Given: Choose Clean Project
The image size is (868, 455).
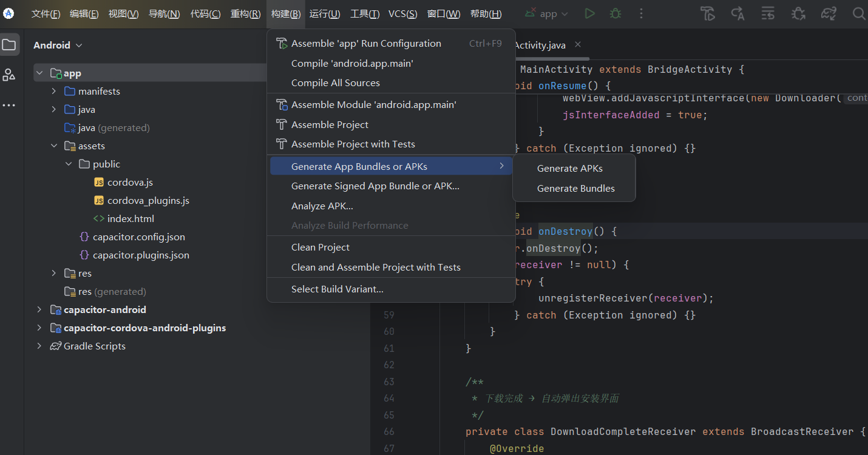Looking at the screenshot, I should 391,248.
